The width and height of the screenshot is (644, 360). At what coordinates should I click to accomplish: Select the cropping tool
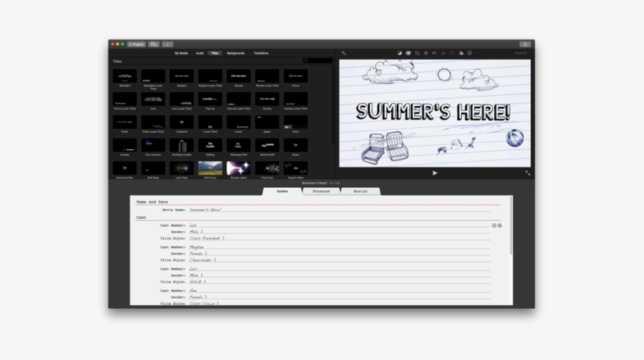click(417, 53)
